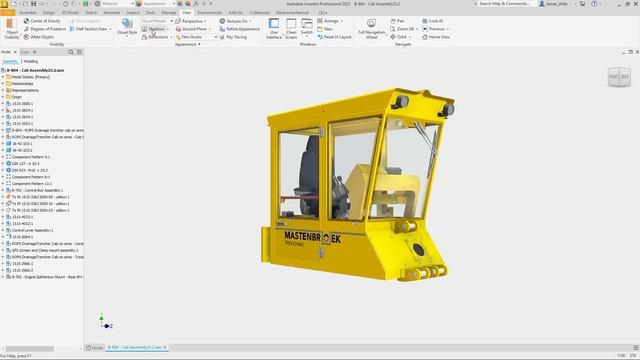The image size is (640, 360).
Task: Click the New window tool
Action: click(x=324, y=29)
